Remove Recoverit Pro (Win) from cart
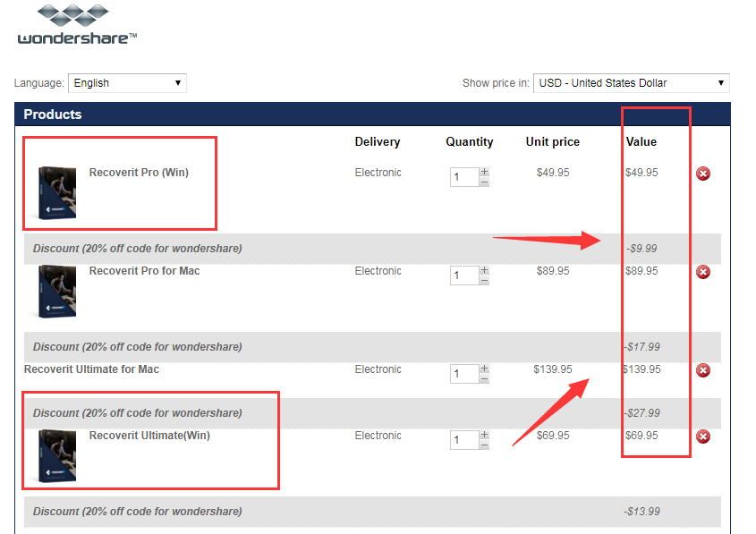Screen dimensions: 756x534 703,174
